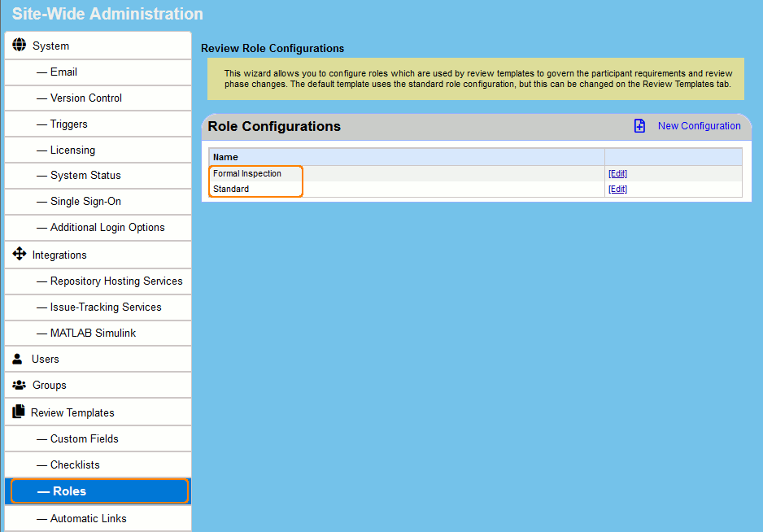
Task: Navigate to the Triggers section
Action: point(69,124)
